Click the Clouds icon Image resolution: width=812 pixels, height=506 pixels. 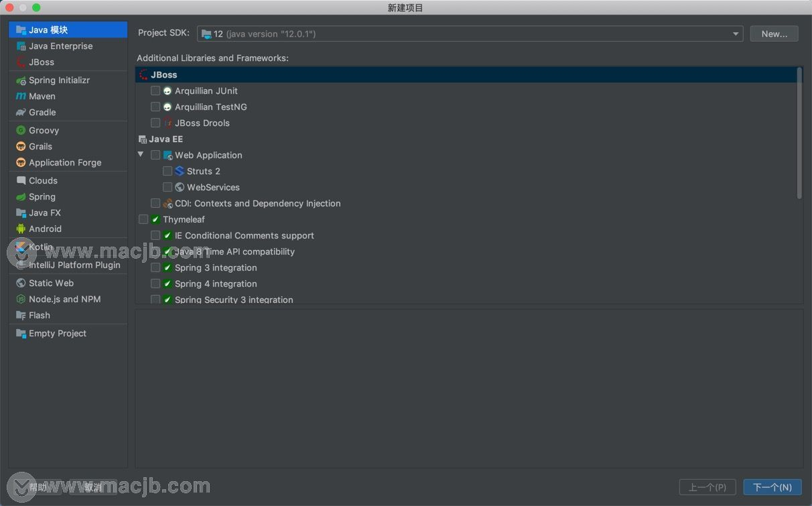coord(21,180)
